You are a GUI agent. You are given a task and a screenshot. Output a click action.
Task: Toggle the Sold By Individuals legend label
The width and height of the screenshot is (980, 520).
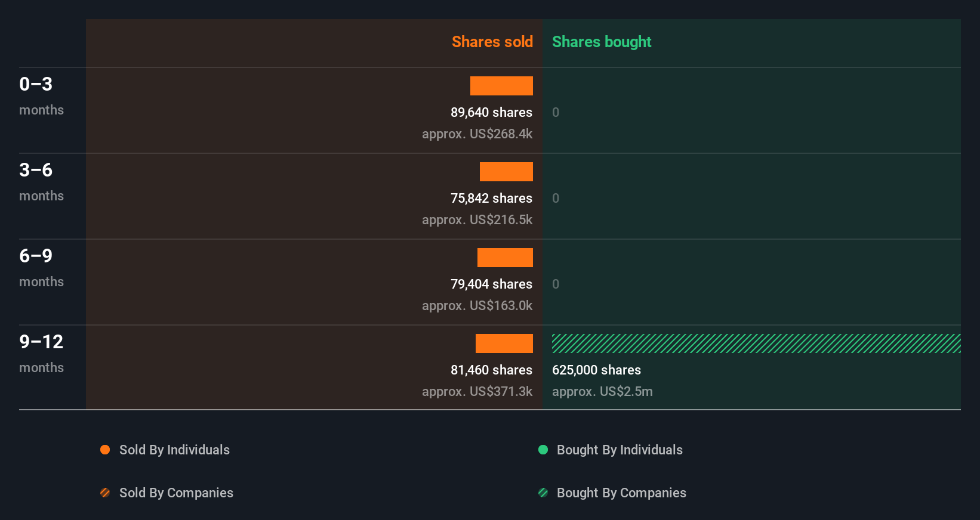coord(174,450)
